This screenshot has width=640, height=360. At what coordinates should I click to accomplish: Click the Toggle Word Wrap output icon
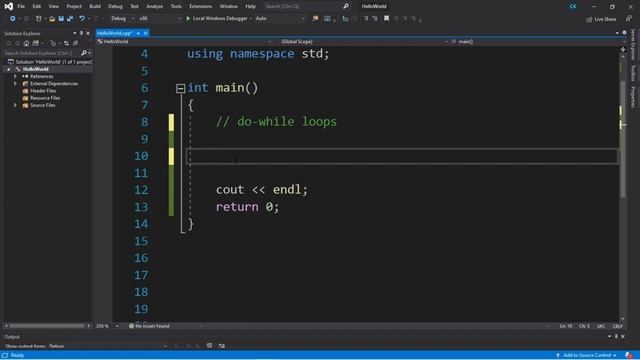coord(222,346)
